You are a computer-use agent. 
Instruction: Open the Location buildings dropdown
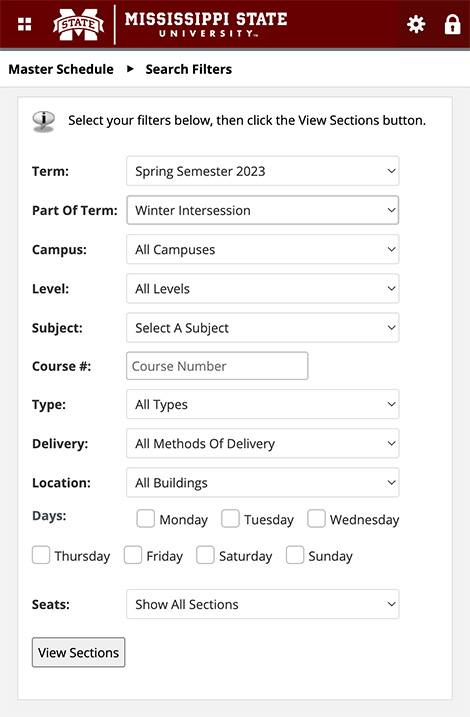tap(262, 483)
